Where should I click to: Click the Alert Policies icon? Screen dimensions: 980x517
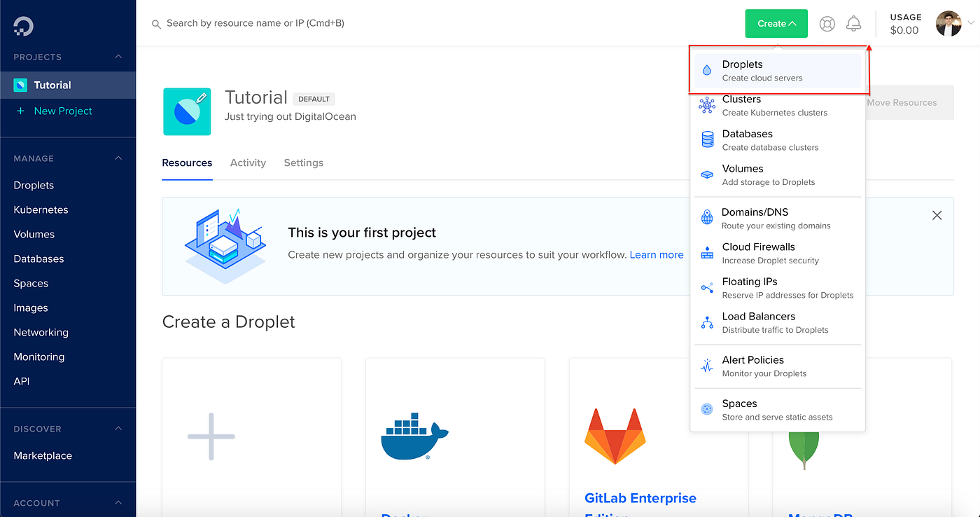[706, 365]
